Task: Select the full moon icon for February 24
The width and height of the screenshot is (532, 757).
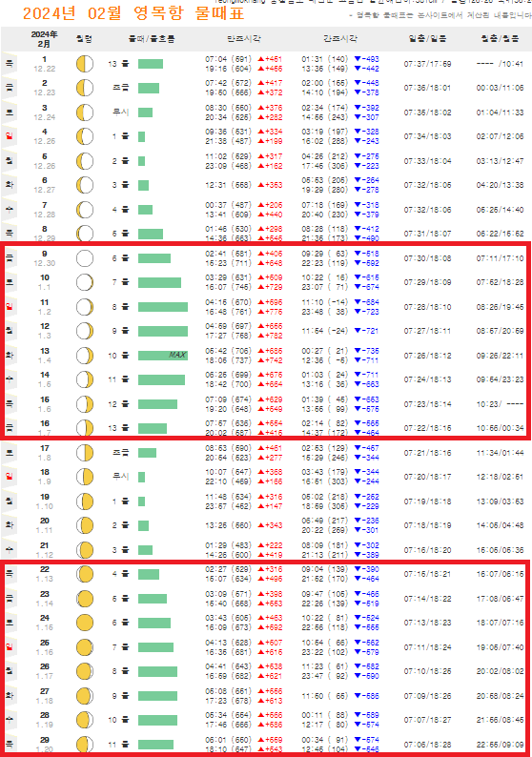Action: [x=85, y=623]
